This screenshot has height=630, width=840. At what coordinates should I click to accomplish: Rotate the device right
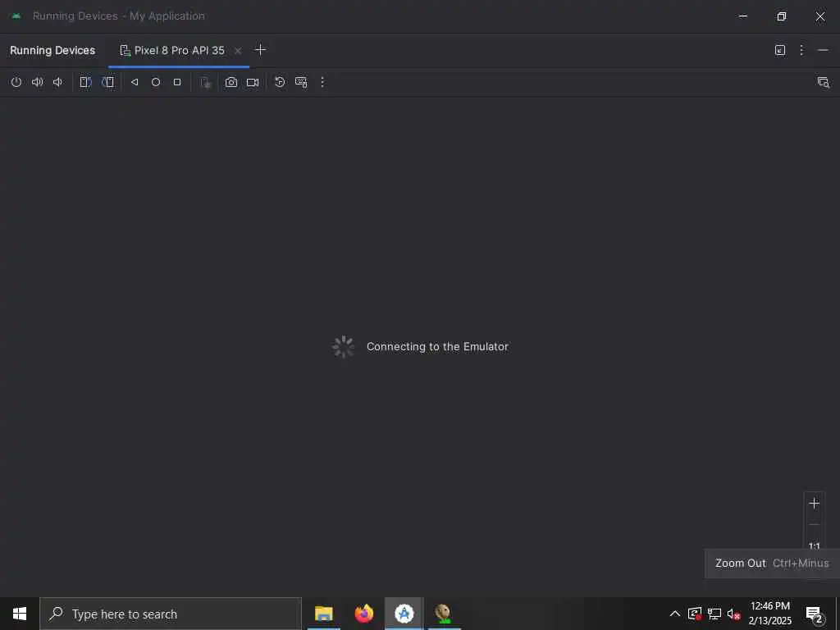[107, 82]
